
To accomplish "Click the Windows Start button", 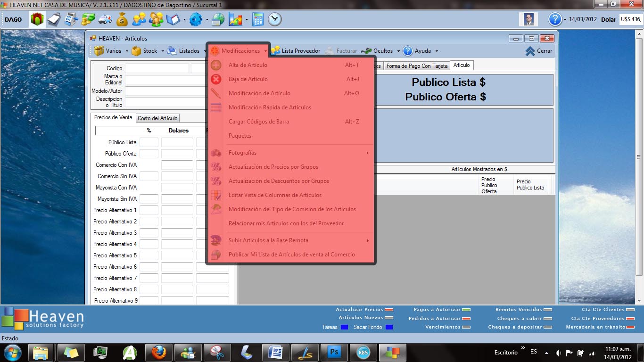I will [x=13, y=352].
